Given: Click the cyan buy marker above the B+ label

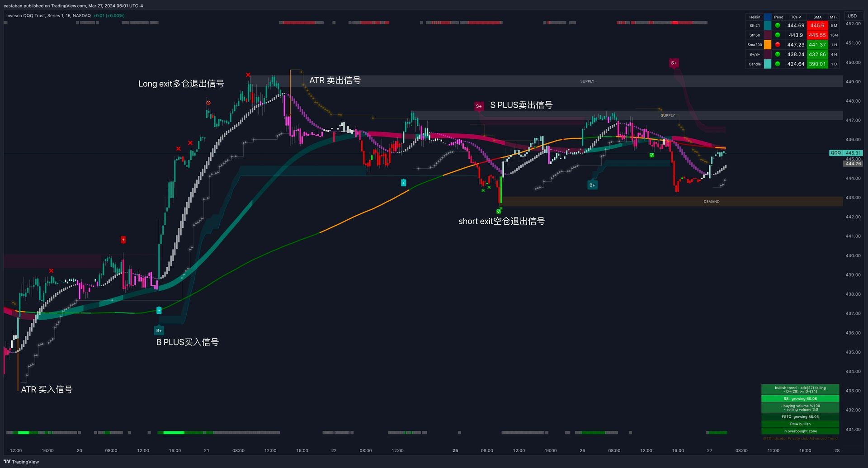Looking at the screenshot, I should (x=159, y=310).
